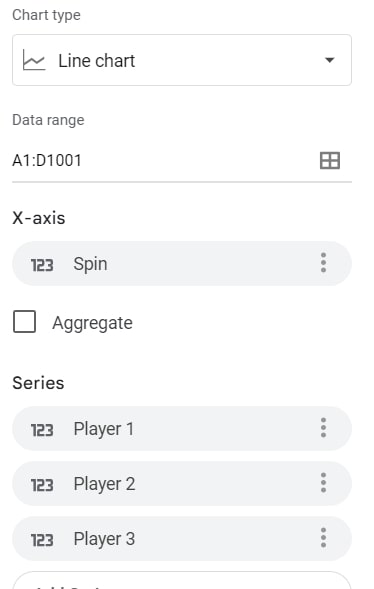The width and height of the screenshot is (374, 589).
Task: Click the number type icon beside Player 2
Action: pyautogui.click(x=42, y=485)
